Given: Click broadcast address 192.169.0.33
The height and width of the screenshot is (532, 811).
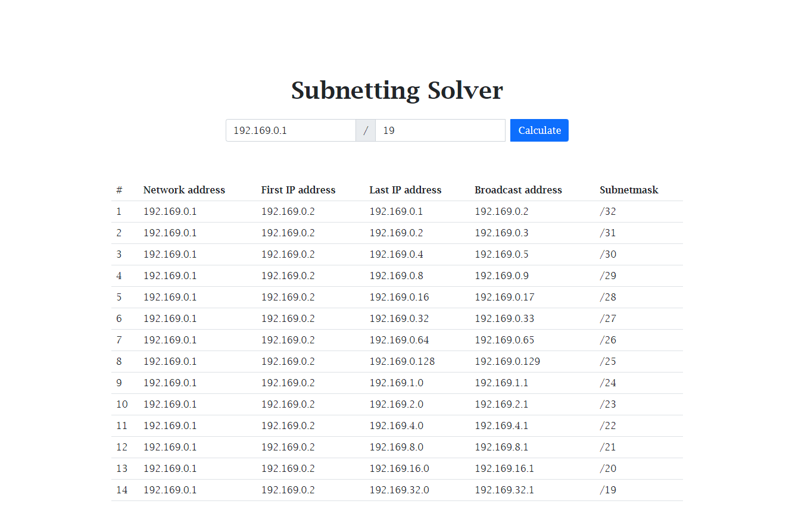Looking at the screenshot, I should coord(504,318).
